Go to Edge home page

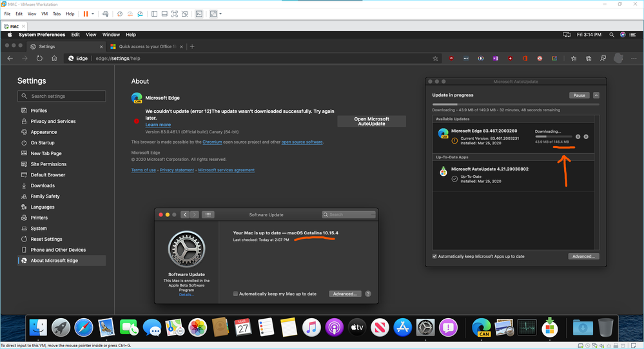[x=54, y=58]
